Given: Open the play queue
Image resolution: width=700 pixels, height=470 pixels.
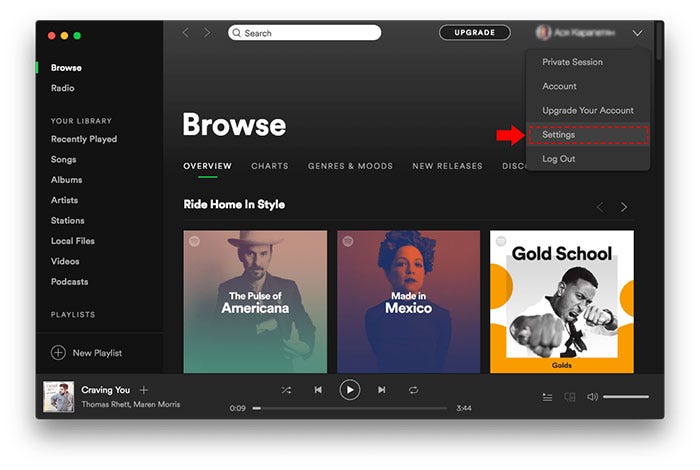Looking at the screenshot, I should (x=547, y=397).
